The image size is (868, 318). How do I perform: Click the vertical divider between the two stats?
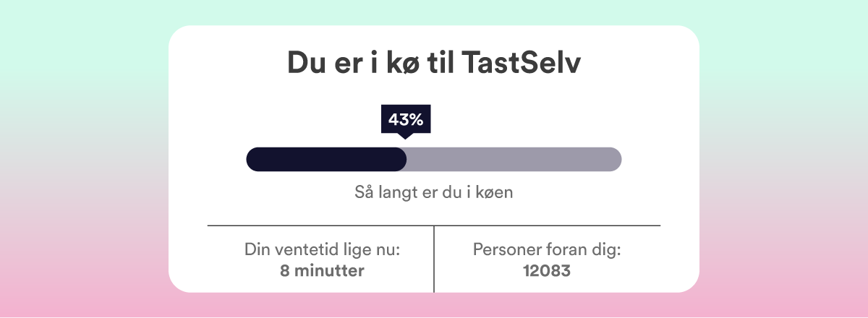434,259
